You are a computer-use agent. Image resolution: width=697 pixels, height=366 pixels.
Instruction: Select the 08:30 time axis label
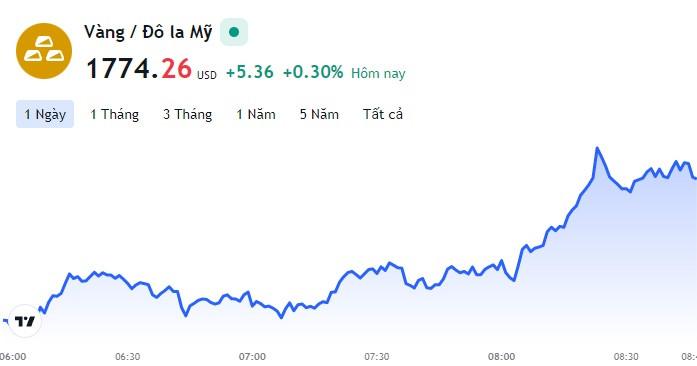click(626, 357)
